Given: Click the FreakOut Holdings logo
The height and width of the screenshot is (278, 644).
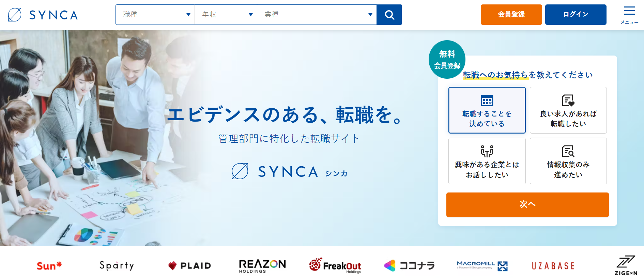Looking at the screenshot, I should click(x=335, y=265).
